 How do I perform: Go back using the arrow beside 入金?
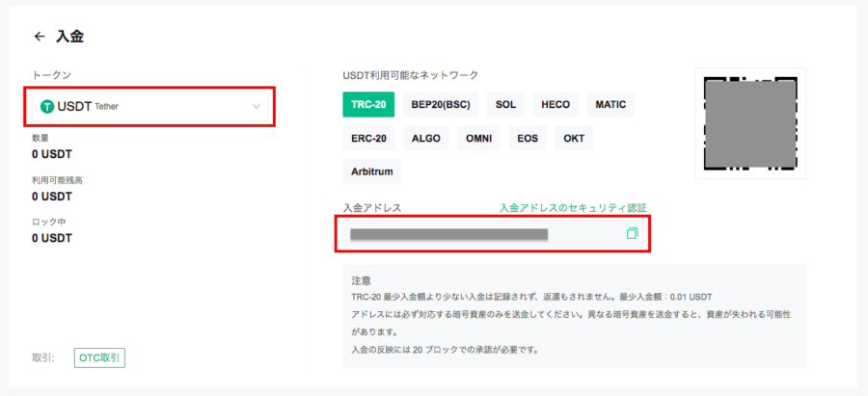coord(39,37)
